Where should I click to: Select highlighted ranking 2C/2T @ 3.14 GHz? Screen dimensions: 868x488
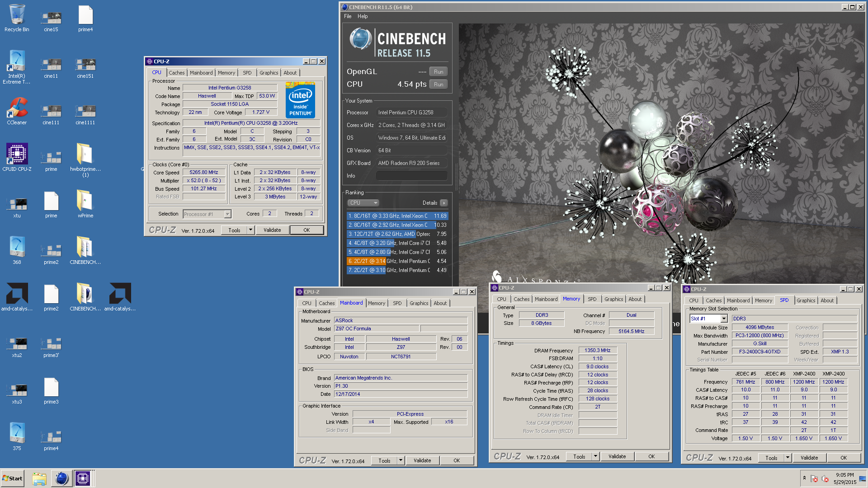click(x=397, y=261)
